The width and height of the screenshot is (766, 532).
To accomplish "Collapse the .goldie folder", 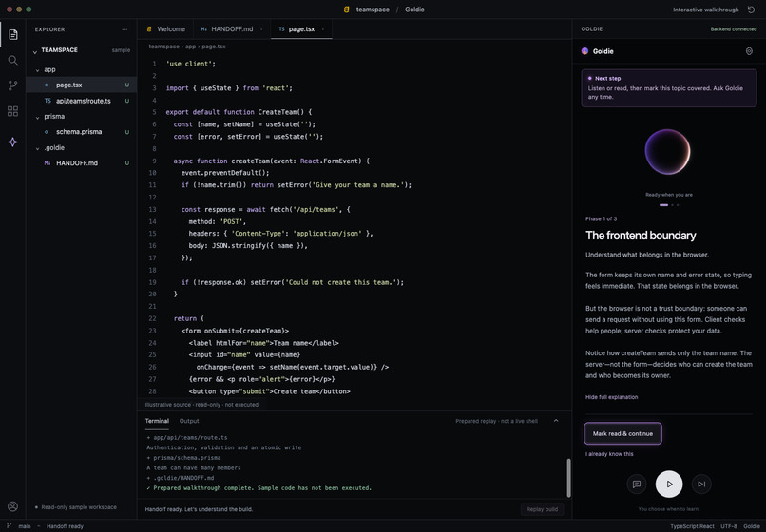I will tap(38, 148).
